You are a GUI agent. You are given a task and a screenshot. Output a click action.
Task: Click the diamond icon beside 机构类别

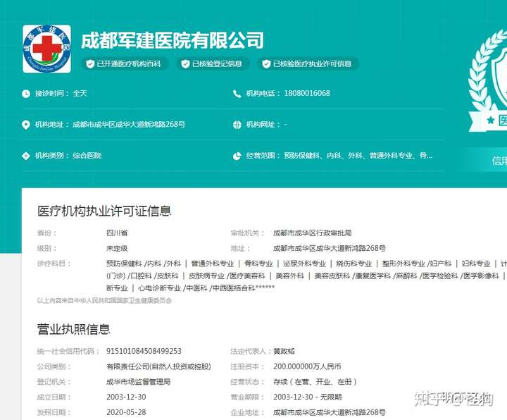(26, 156)
